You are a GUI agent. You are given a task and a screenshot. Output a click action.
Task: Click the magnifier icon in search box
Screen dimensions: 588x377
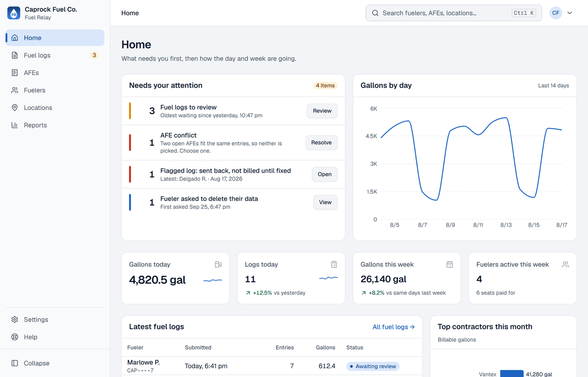[x=375, y=13]
